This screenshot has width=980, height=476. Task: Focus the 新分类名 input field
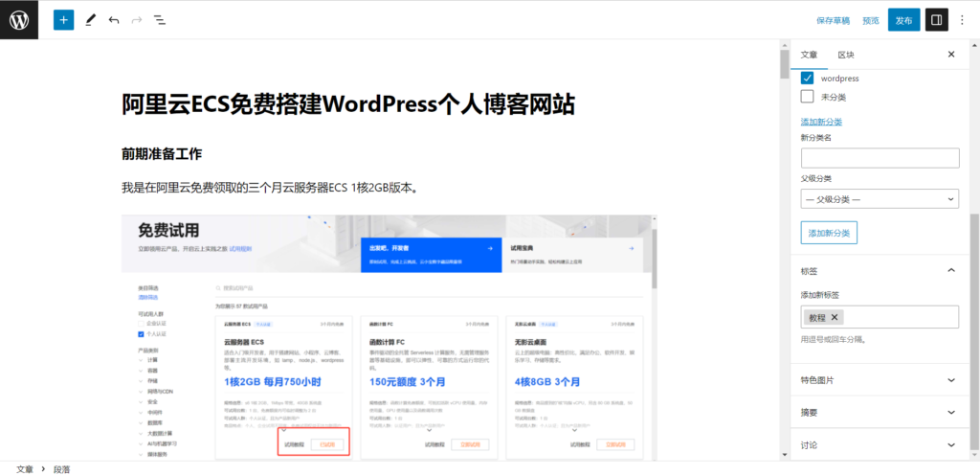[880, 158]
